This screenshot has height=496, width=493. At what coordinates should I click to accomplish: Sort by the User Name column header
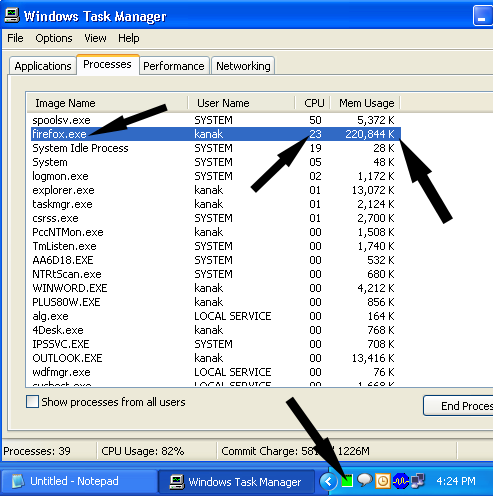point(241,103)
